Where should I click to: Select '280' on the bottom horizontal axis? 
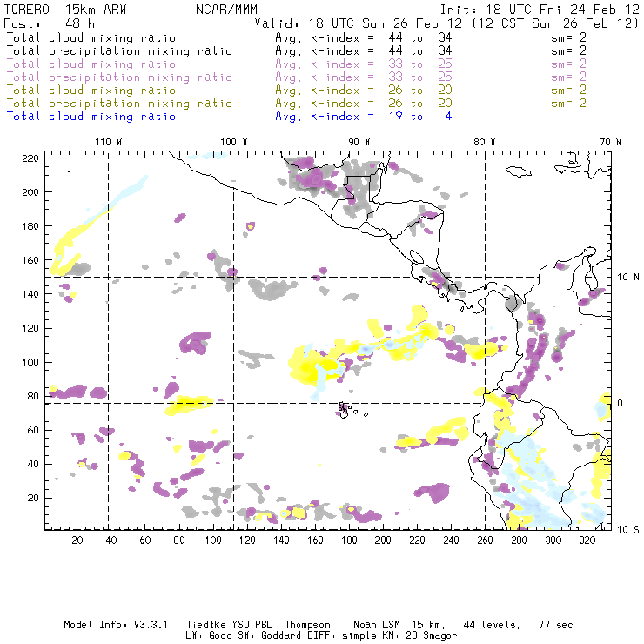pos(520,540)
